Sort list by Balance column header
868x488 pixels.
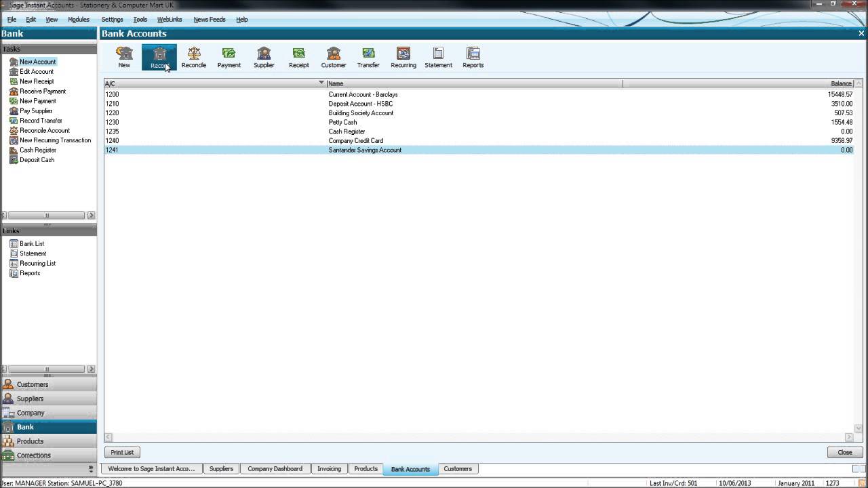click(738, 83)
